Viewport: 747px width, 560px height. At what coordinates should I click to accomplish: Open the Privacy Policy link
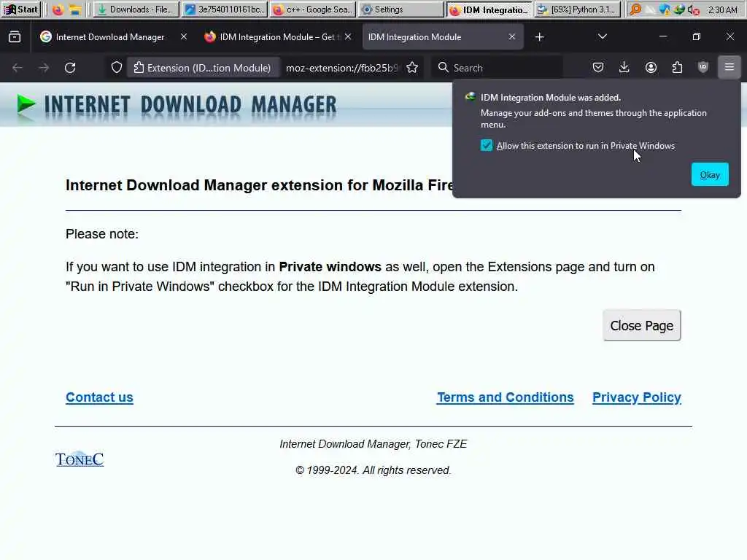point(637,397)
